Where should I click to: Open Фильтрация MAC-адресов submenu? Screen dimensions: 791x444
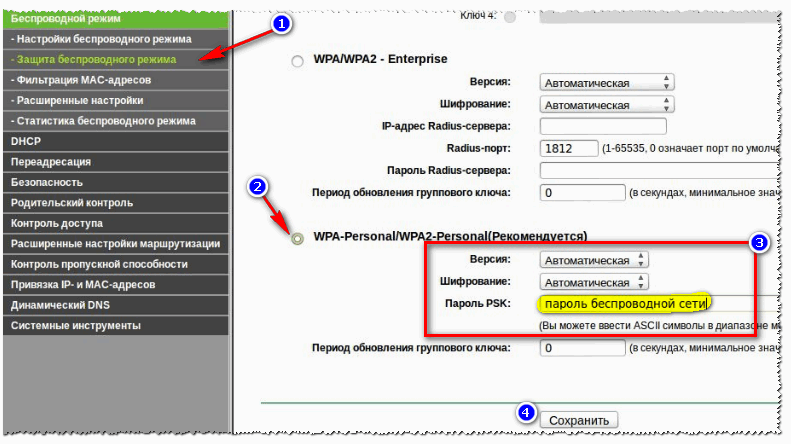[x=116, y=80]
